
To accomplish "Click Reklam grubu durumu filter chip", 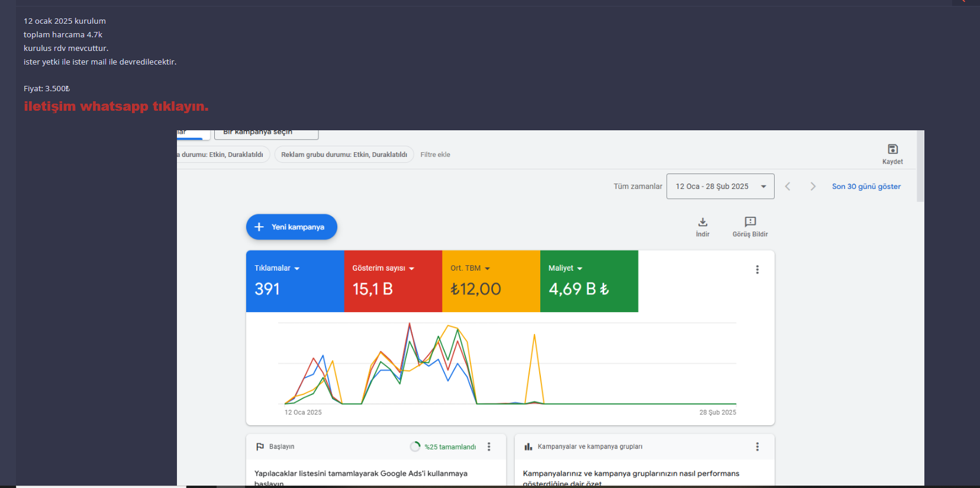I will click(x=344, y=155).
